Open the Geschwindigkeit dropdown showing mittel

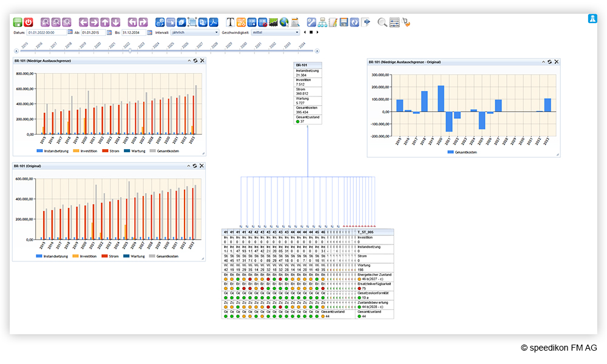pyautogui.click(x=275, y=33)
